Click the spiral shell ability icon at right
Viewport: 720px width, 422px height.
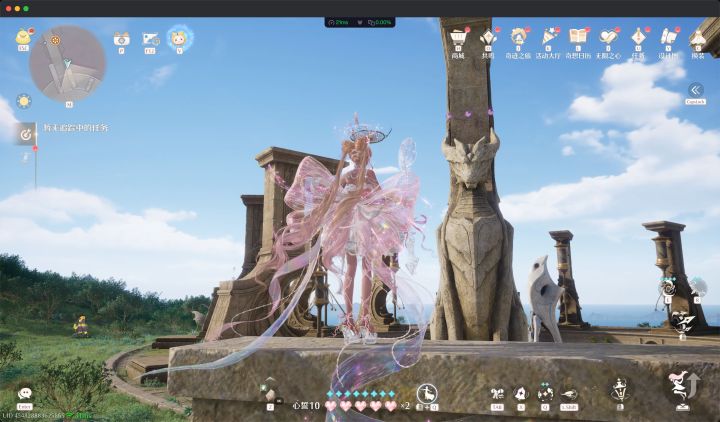pos(667,287)
